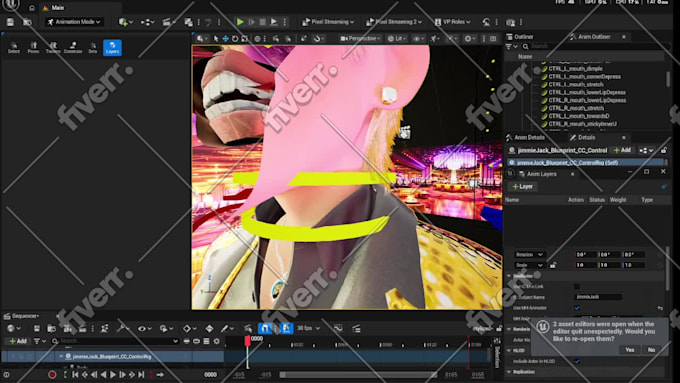680x383 pixels.
Task: Open the Lit view mode dropdown
Action: click(x=397, y=39)
